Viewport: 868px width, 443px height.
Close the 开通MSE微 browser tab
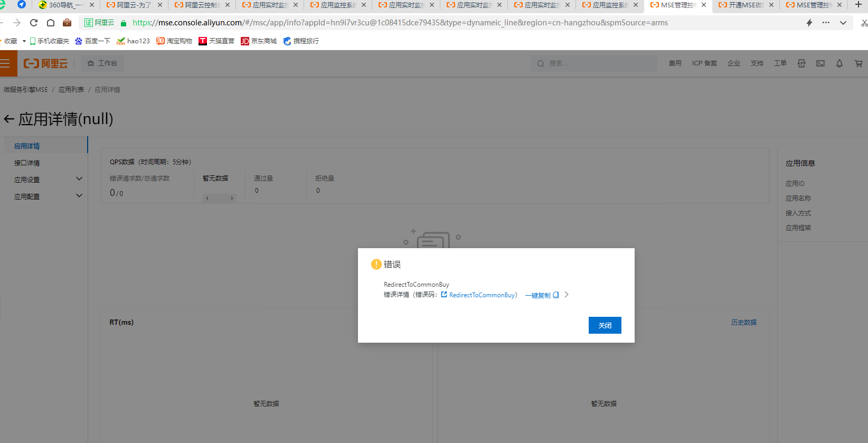click(771, 5)
